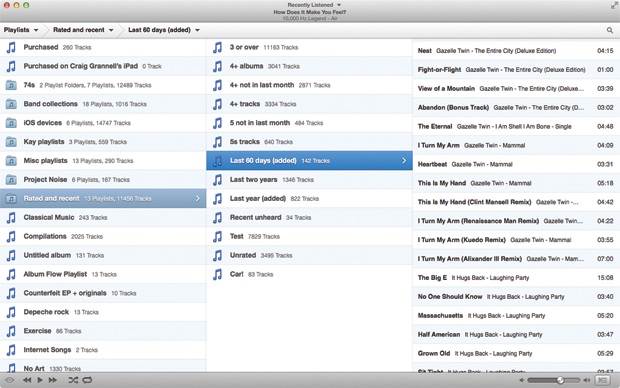Click the play button
The height and width of the screenshot is (388, 620).
click(40, 380)
